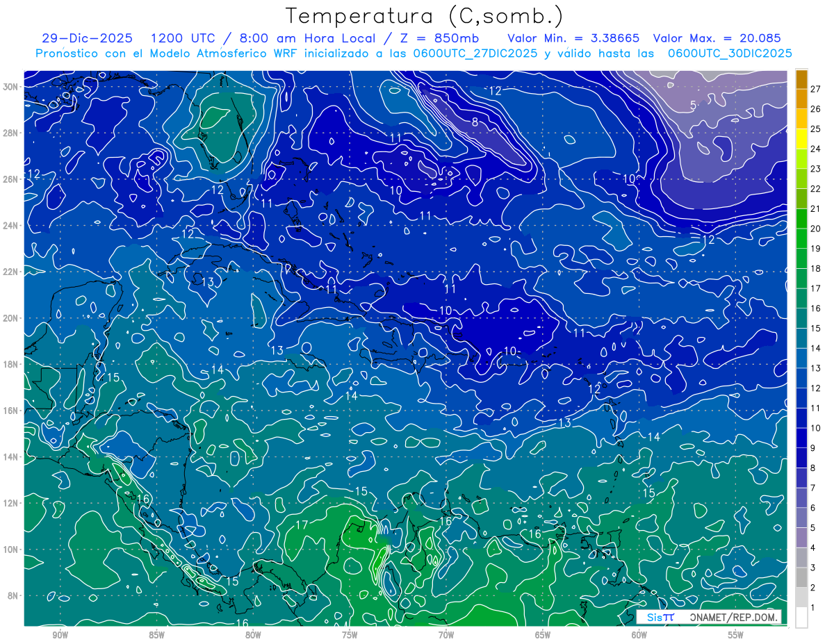Click the '70W' longitude axis label
834x644 pixels.
pyautogui.click(x=445, y=635)
